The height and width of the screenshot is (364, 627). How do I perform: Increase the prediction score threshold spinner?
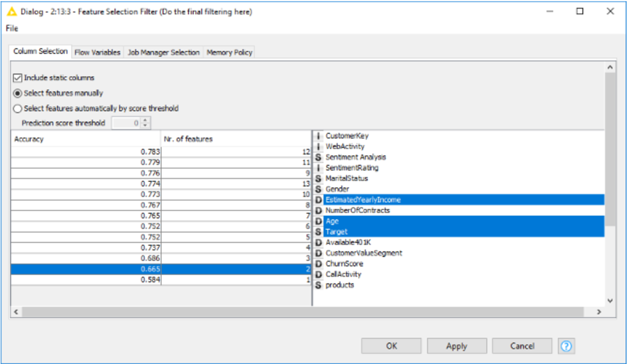pyautogui.click(x=146, y=120)
